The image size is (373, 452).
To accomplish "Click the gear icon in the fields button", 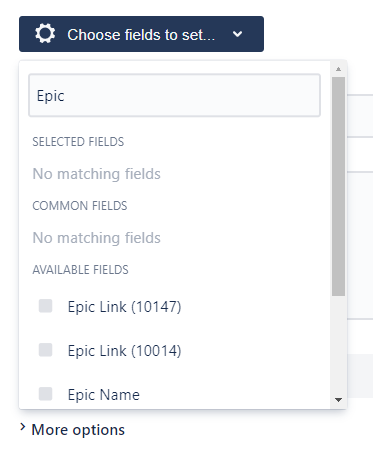I will tap(45, 34).
